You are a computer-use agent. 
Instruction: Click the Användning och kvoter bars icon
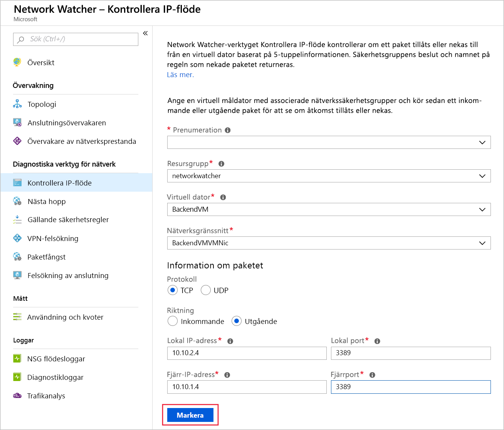click(17, 317)
